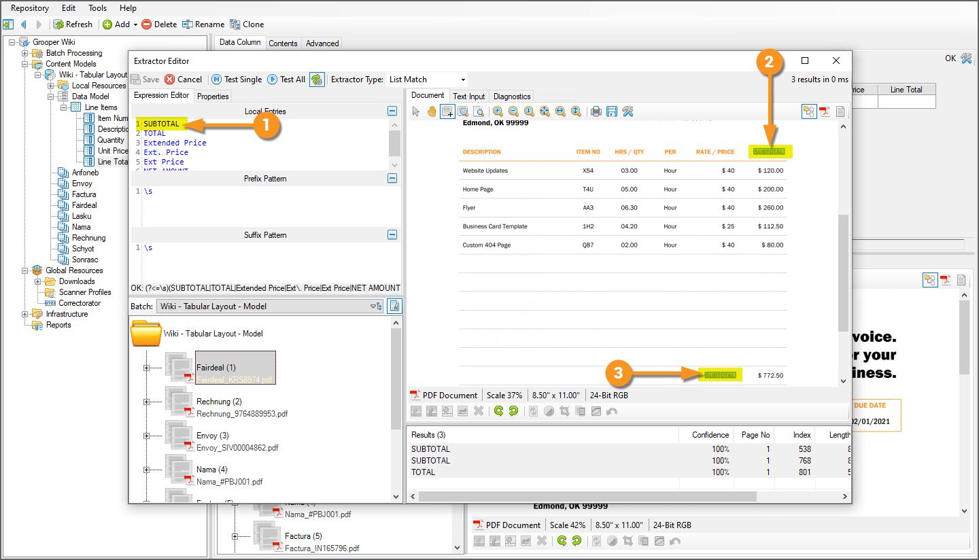Click the zoom in magnifier icon
Screen dimensions: 979x560
tap(498, 111)
